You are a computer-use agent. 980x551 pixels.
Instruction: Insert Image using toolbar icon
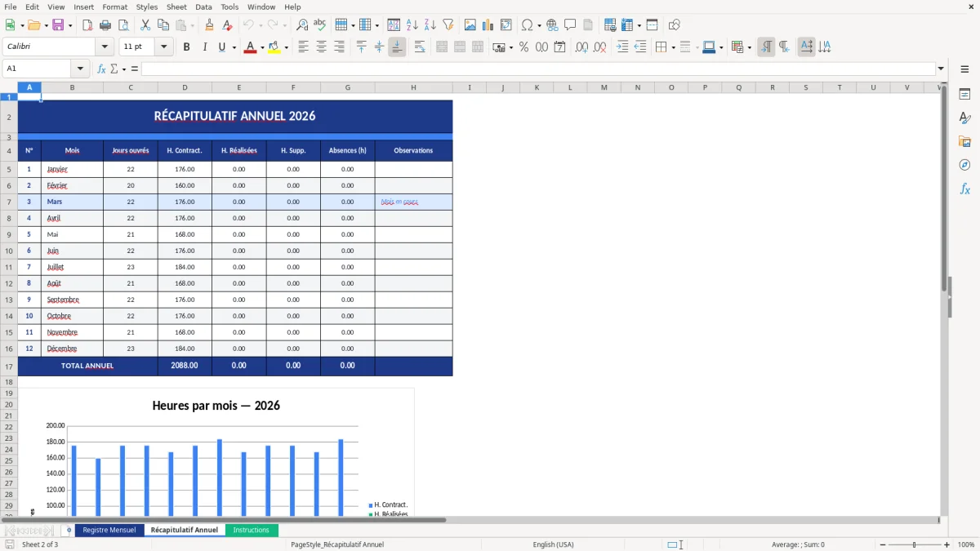(470, 25)
